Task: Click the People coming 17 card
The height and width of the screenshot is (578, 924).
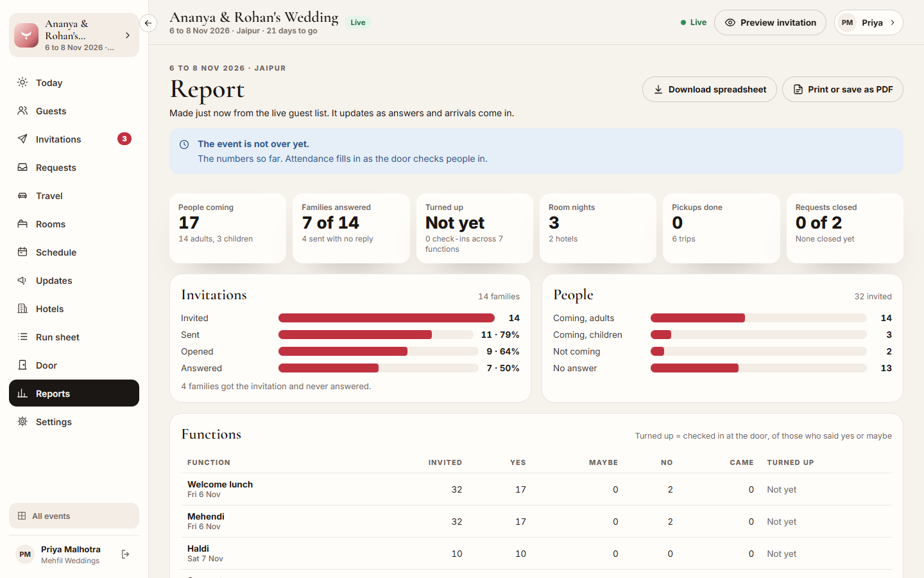Action: (228, 228)
